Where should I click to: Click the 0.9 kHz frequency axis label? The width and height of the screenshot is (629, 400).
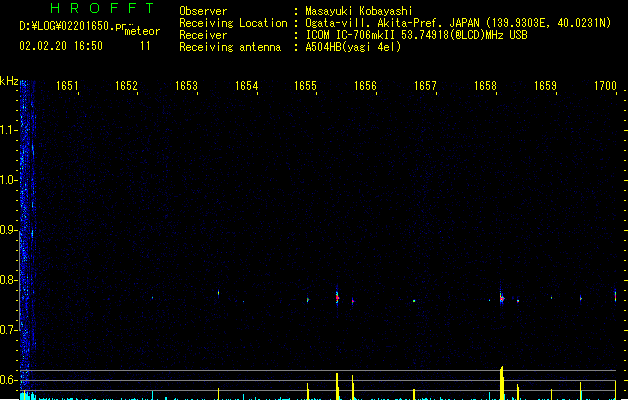tap(8, 229)
